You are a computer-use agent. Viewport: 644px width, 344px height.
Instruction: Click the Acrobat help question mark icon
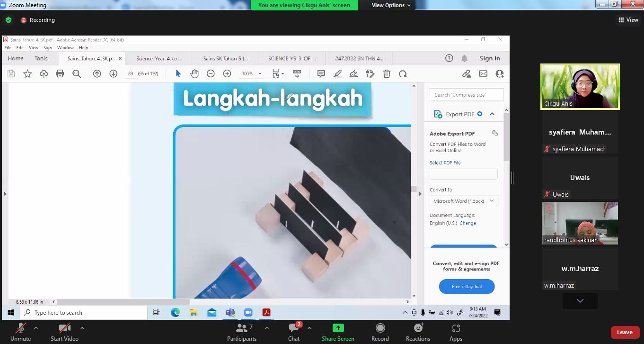click(x=449, y=58)
